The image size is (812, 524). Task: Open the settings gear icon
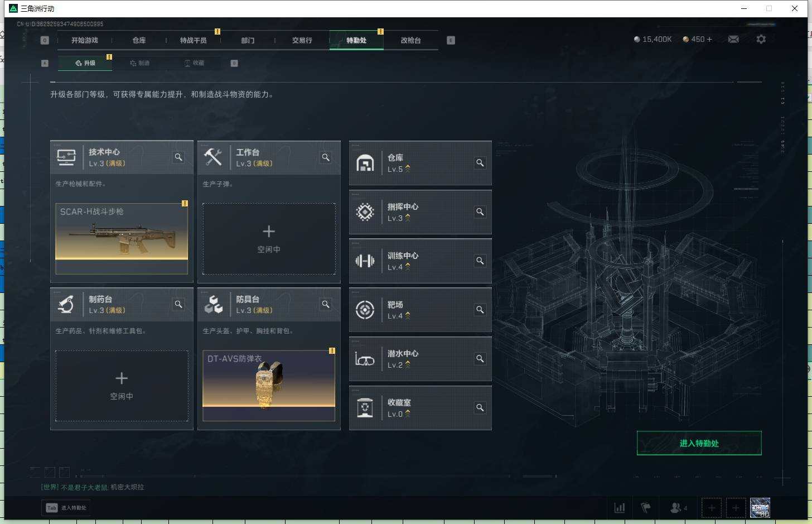click(761, 39)
